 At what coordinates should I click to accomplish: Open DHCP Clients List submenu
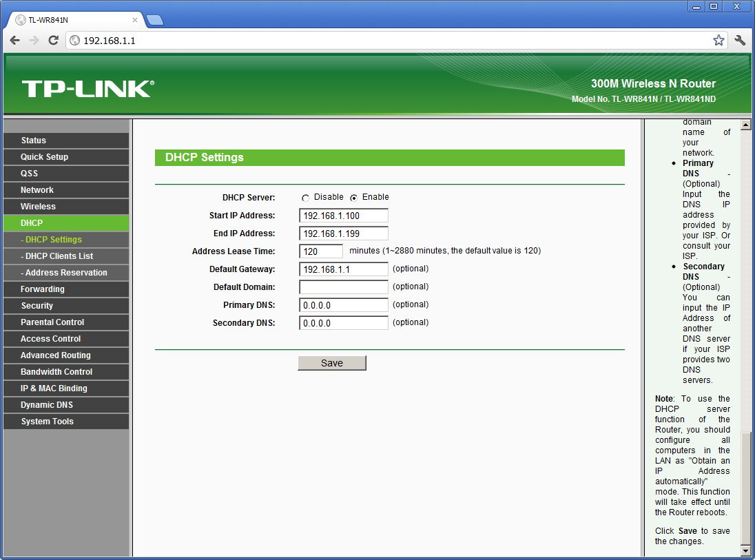(66, 256)
